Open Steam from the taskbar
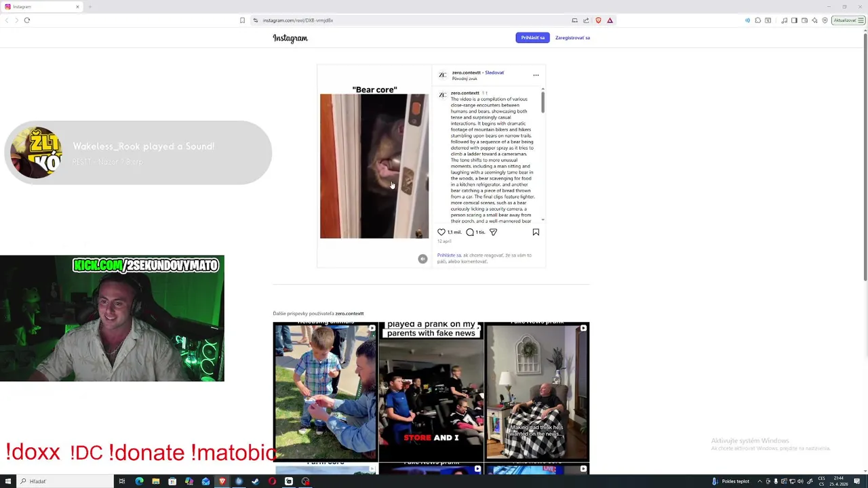 (255, 481)
